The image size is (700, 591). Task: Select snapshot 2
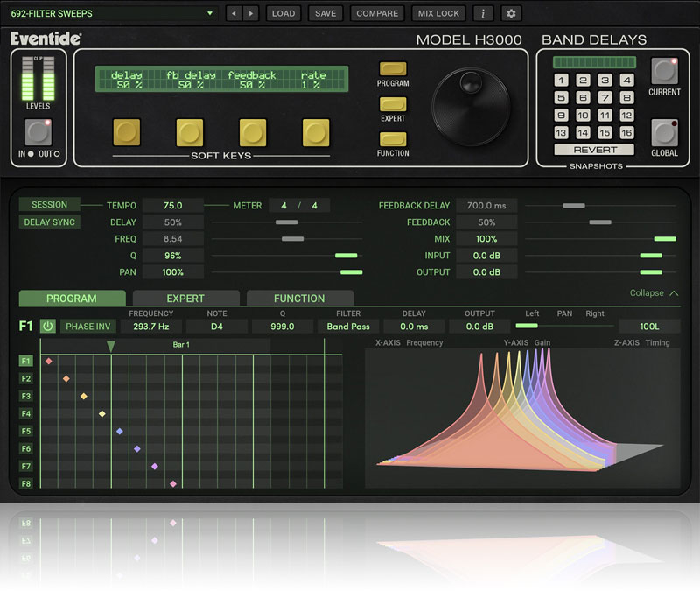(x=583, y=80)
